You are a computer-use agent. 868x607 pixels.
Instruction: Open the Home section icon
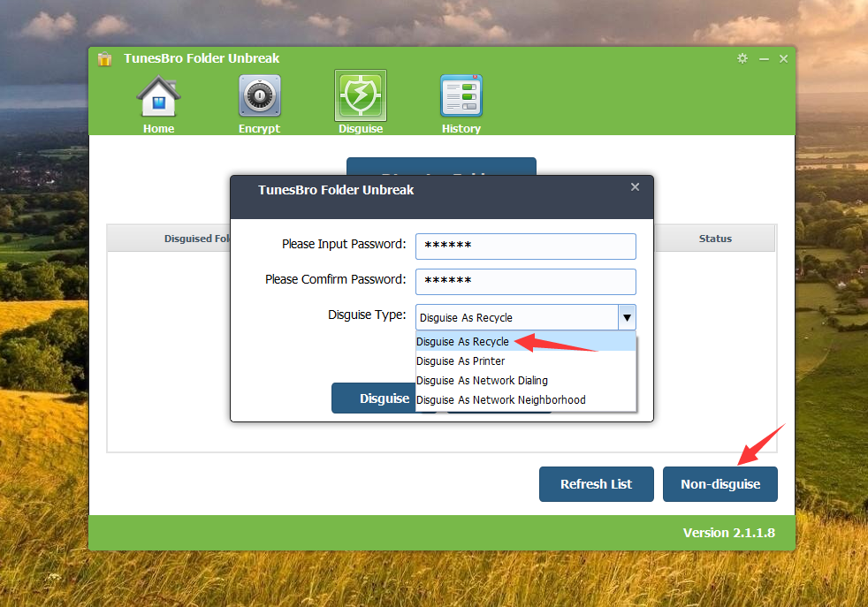(158, 97)
